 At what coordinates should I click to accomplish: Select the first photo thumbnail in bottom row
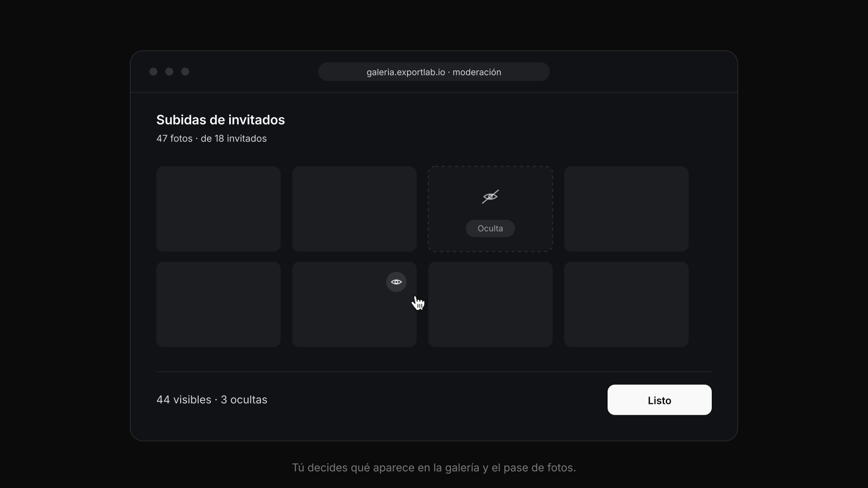coord(218,304)
